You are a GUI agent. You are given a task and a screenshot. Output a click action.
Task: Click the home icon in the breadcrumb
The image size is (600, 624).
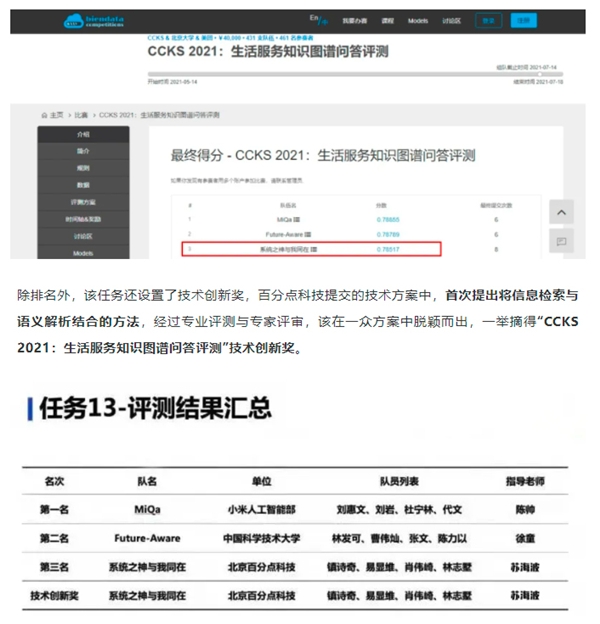(44, 115)
